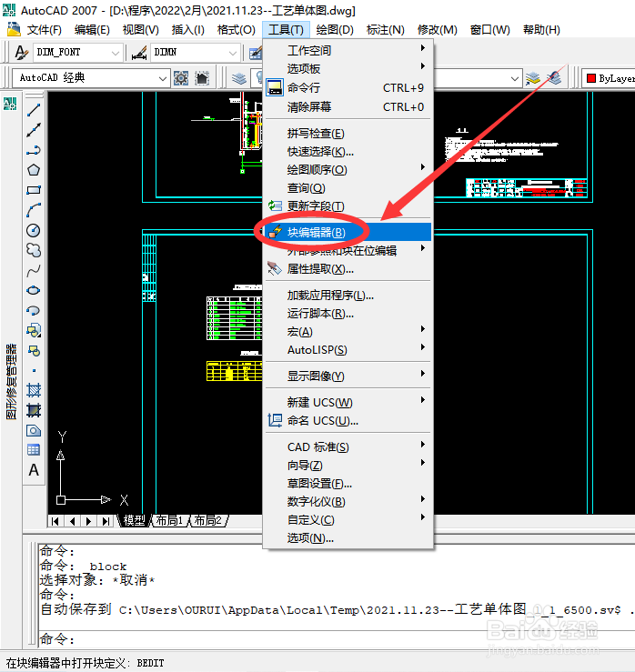Choose 属性提取(X)... menu item

click(348, 269)
